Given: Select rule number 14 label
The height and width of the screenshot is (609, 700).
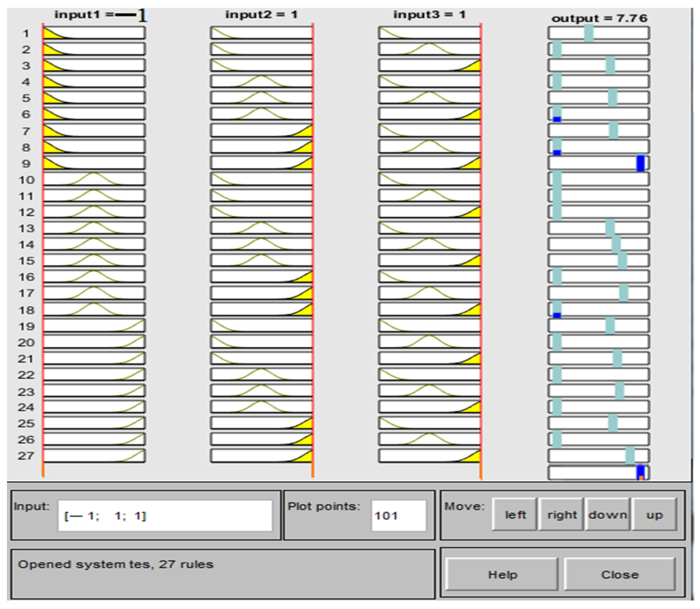Looking at the screenshot, I should click(x=26, y=245).
